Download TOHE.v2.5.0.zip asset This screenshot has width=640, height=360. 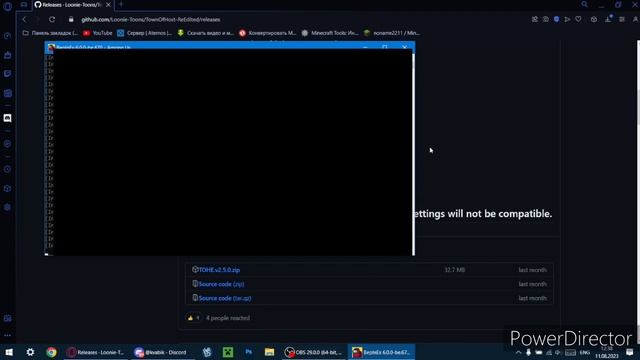pyautogui.click(x=219, y=270)
